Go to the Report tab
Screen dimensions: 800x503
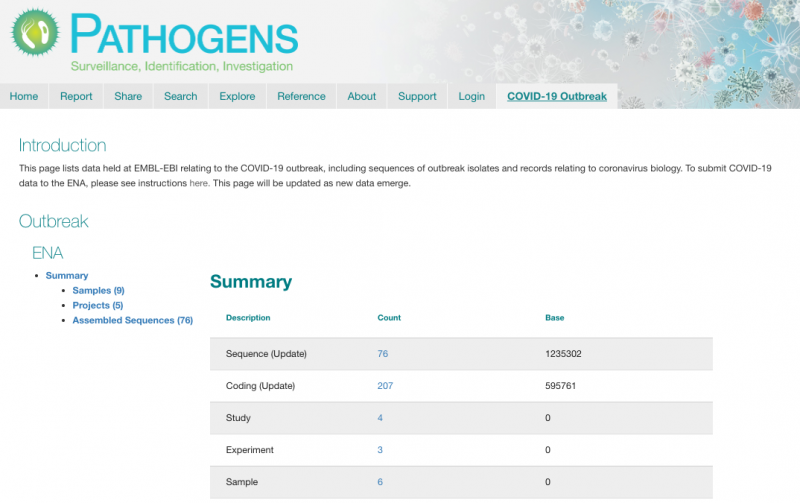pos(76,96)
